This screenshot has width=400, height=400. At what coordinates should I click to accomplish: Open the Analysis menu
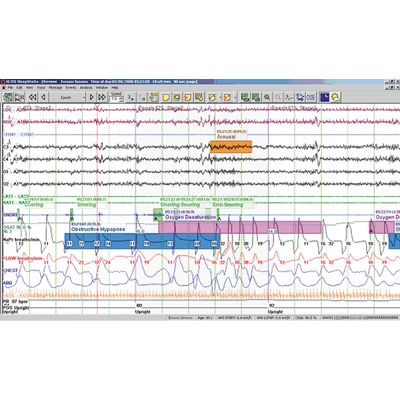(x=86, y=87)
